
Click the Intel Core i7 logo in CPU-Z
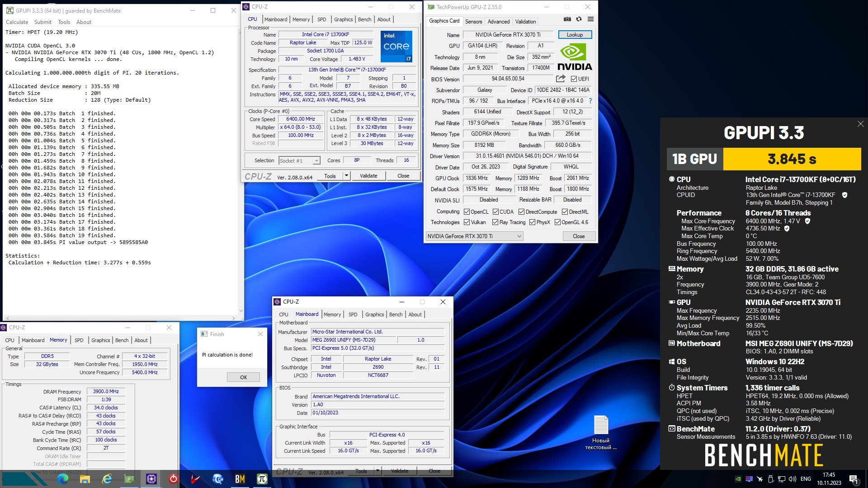396,46
